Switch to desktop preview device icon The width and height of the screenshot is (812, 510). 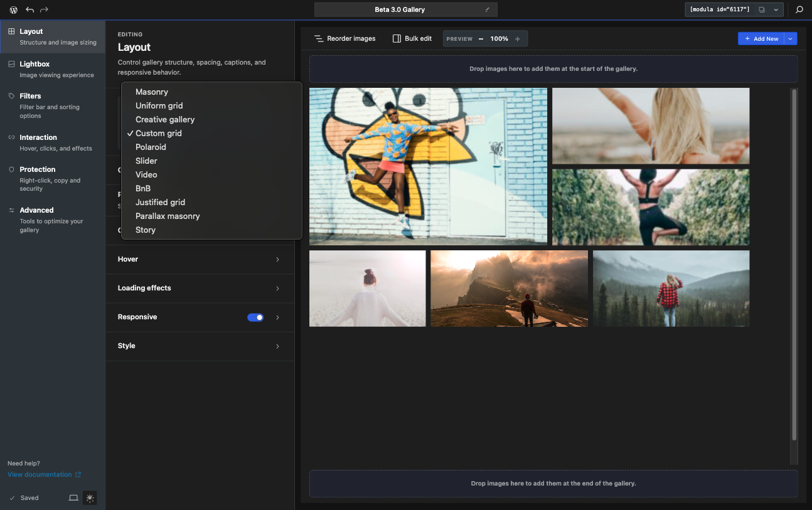(x=73, y=498)
